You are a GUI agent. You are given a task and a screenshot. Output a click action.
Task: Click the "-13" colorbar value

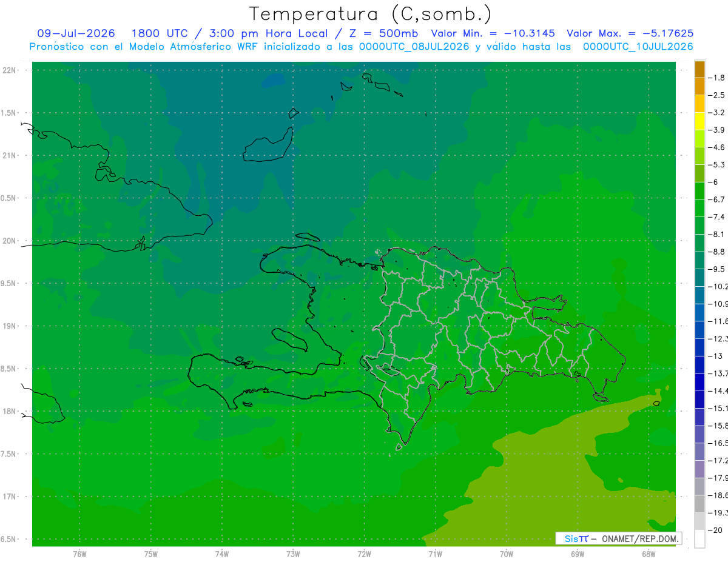pyautogui.click(x=714, y=356)
